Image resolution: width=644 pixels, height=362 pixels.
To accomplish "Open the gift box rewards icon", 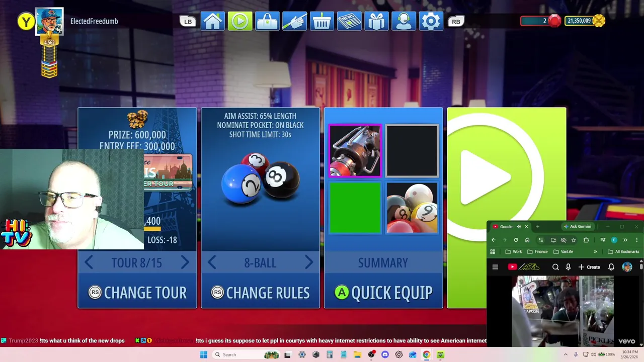I will 376,21.
